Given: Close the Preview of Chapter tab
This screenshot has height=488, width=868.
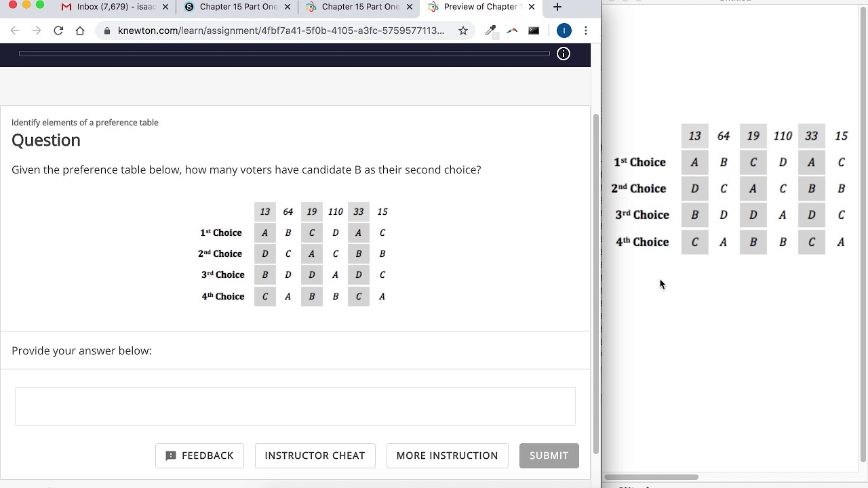Looking at the screenshot, I should pyautogui.click(x=532, y=7).
